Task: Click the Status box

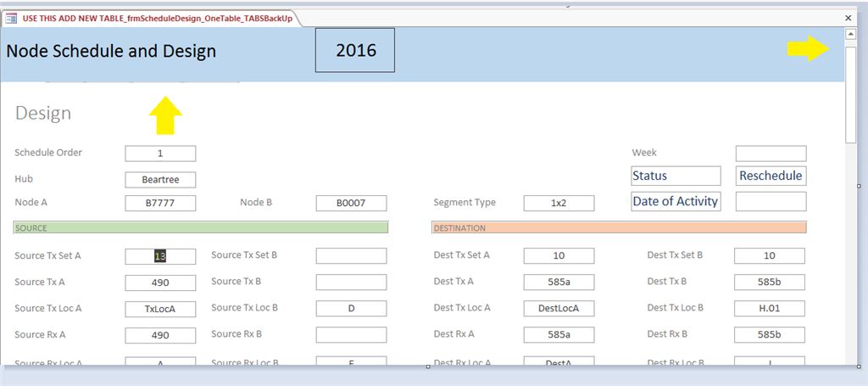Action: (x=676, y=176)
